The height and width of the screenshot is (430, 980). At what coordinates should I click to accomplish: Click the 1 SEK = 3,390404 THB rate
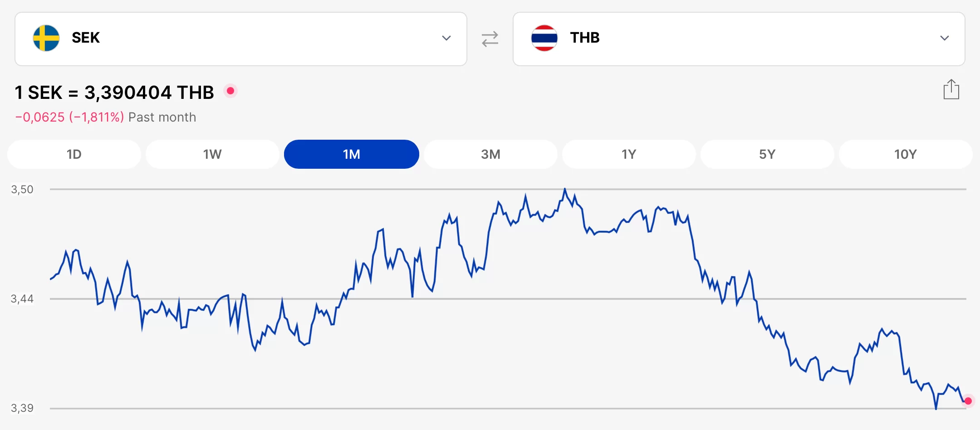coord(114,93)
